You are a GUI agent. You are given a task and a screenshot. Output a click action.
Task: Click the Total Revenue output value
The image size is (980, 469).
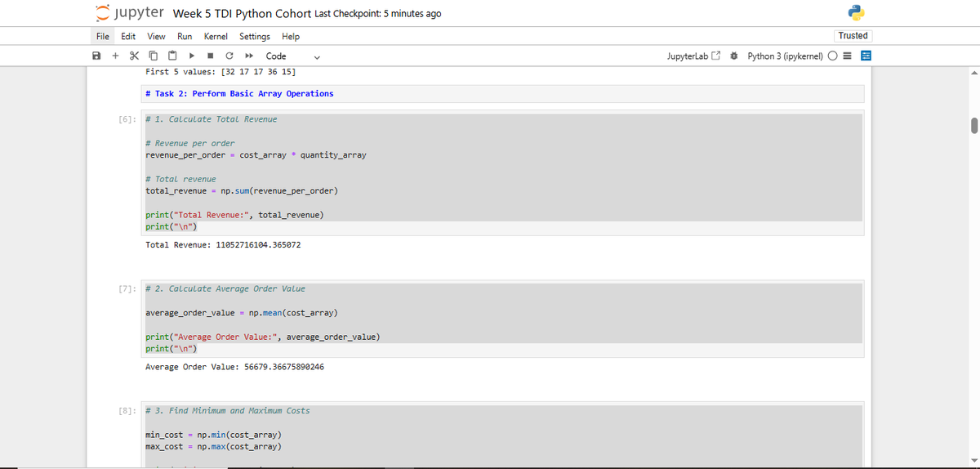point(258,244)
